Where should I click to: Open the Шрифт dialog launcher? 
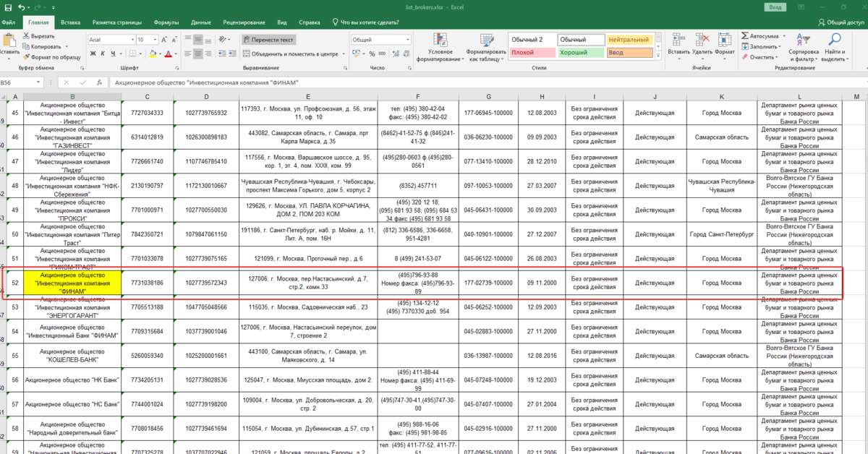[176, 67]
